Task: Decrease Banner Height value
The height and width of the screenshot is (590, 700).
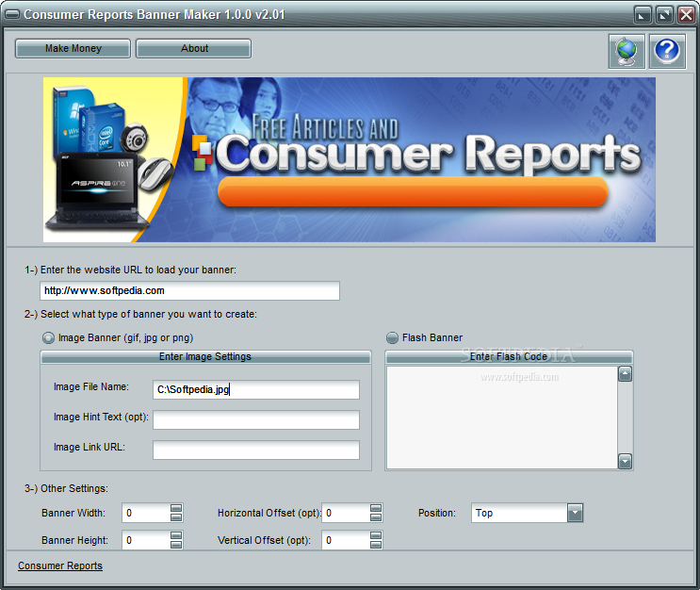Action: (176, 545)
